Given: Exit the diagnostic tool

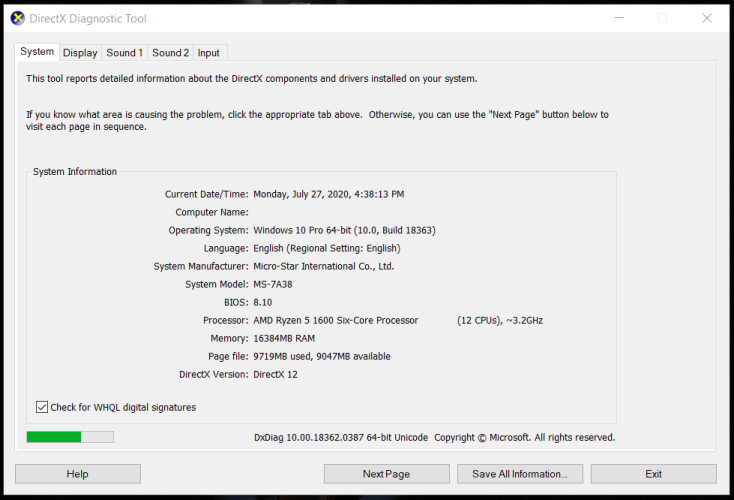Looking at the screenshot, I should click(653, 474).
